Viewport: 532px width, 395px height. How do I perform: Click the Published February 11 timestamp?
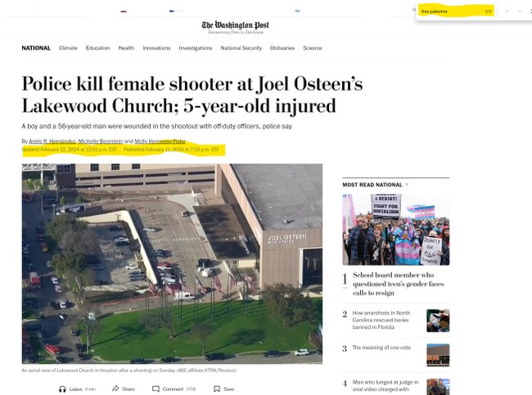(171, 150)
